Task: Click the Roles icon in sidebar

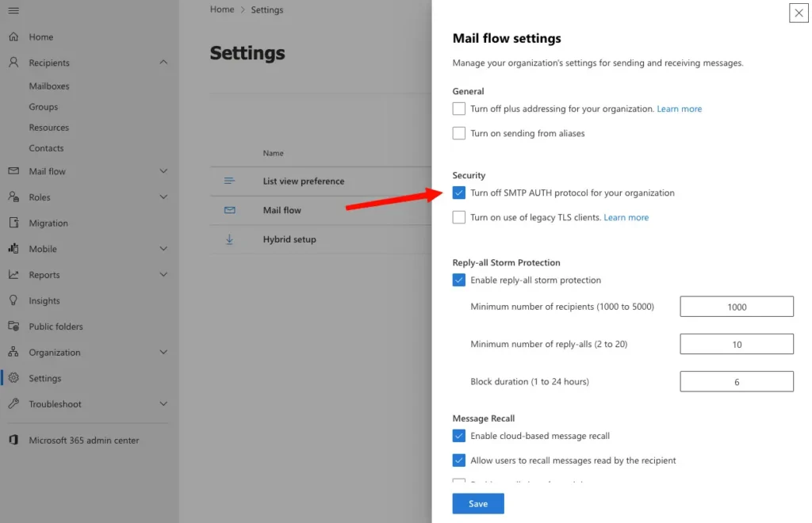Action: tap(13, 197)
